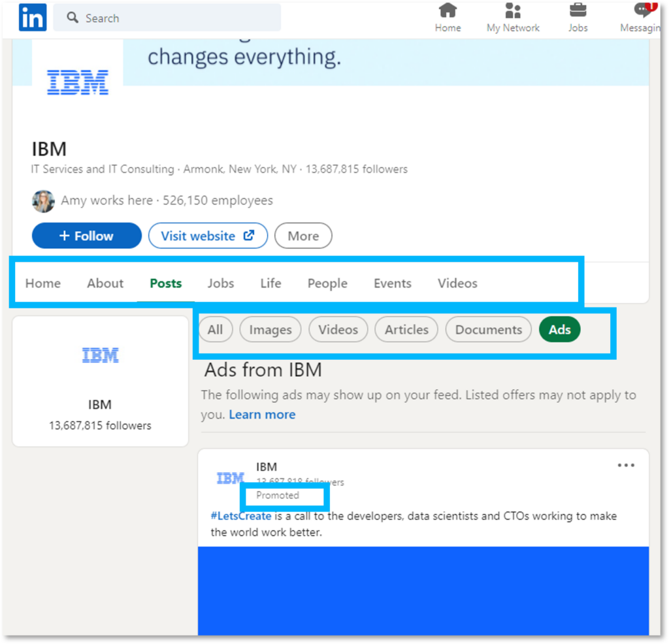Click the search magnifier icon
669x644 pixels.
coord(73,18)
